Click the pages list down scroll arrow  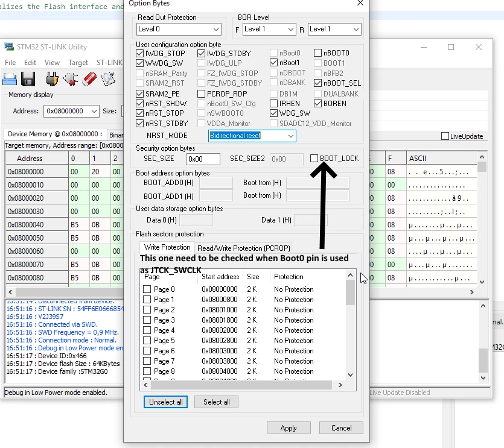[350, 375]
